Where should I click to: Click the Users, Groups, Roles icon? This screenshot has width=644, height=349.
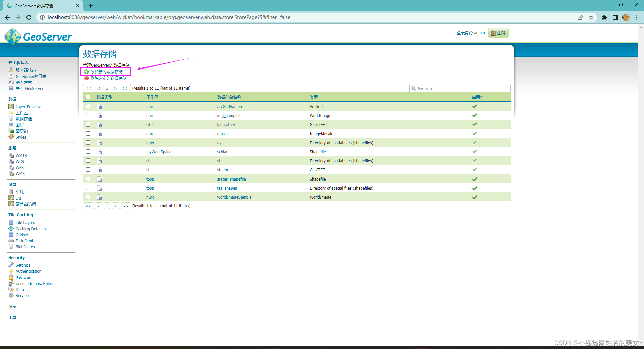pos(11,283)
